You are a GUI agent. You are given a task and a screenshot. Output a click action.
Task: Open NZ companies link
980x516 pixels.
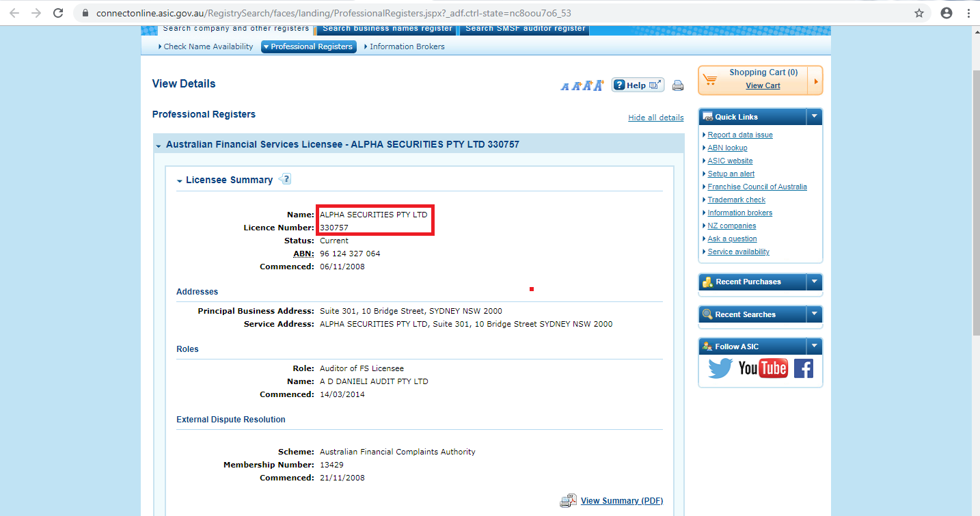pos(732,226)
